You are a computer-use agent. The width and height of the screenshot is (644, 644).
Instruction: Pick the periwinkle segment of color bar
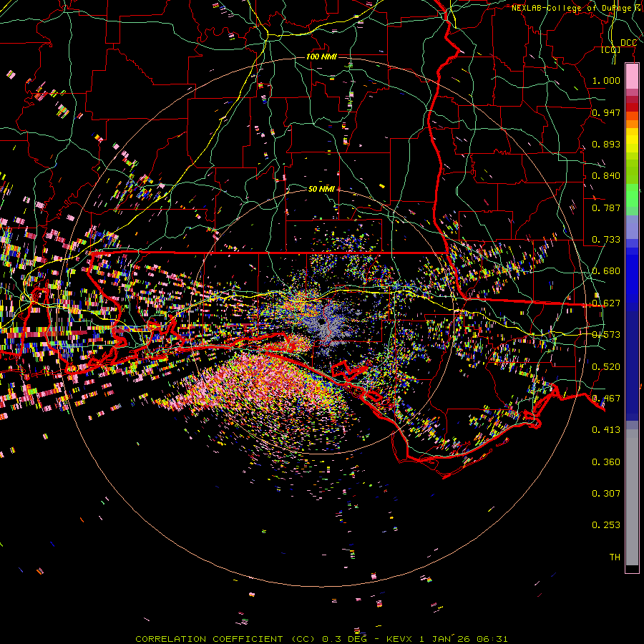coord(632,228)
